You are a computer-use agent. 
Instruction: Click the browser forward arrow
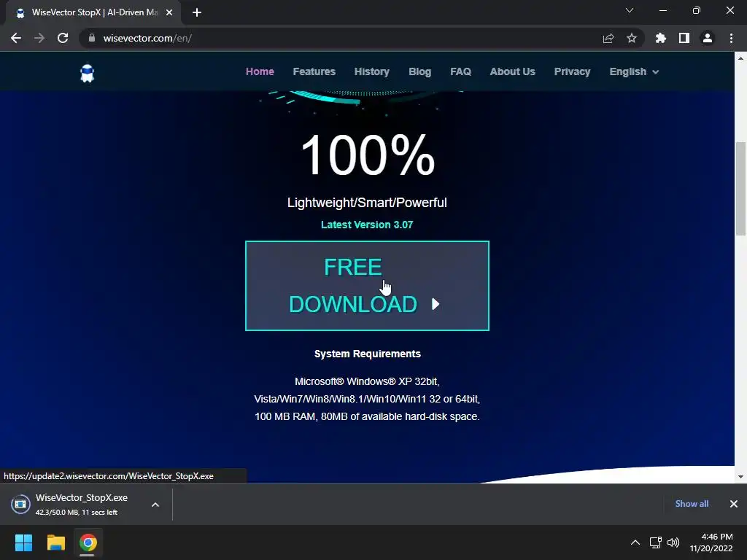[39, 38]
